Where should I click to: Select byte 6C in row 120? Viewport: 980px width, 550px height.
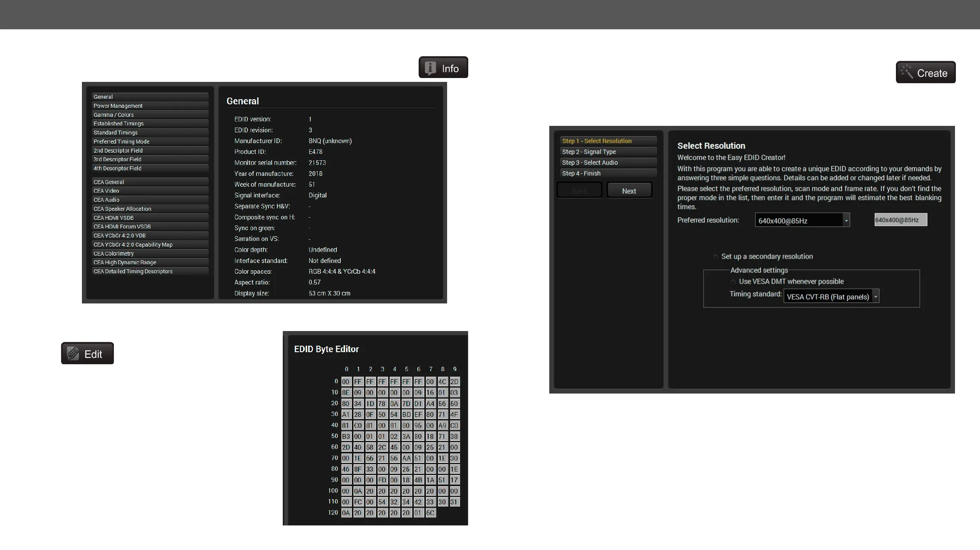tap(430, 512)
